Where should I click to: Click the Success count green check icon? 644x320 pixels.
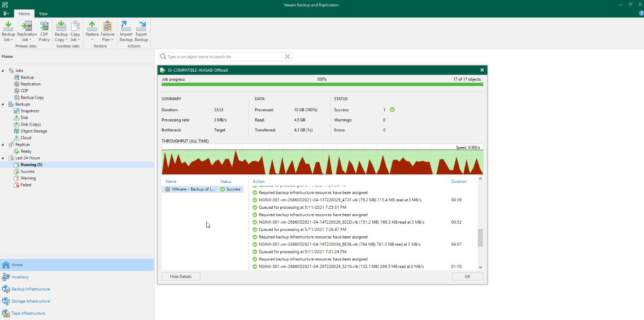coord(392,109)
